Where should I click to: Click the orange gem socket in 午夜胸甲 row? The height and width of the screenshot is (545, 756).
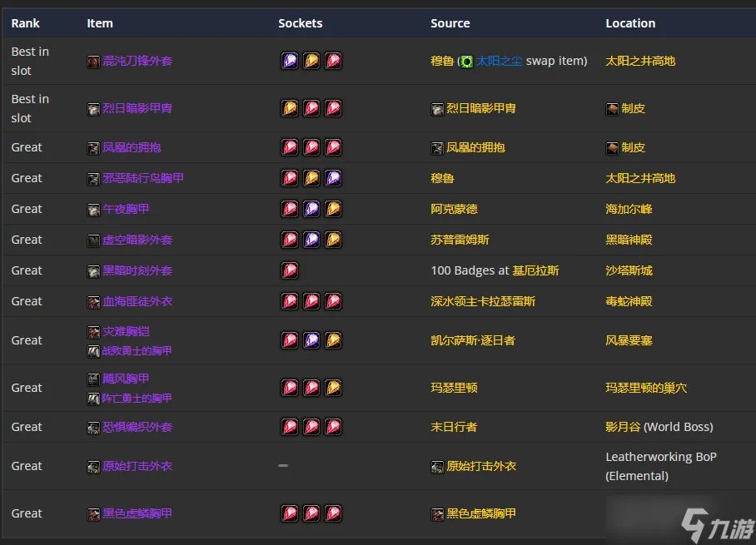(x=332, y=209)
